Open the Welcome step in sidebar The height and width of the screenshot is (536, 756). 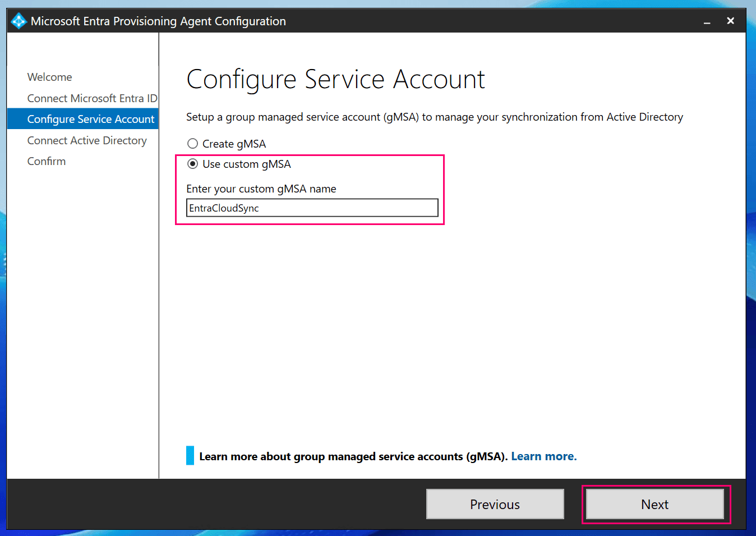coord(49,77)
